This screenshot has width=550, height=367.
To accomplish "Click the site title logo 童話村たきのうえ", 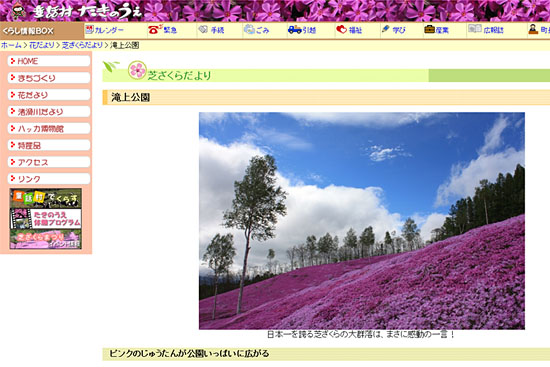I will point(87,12).
